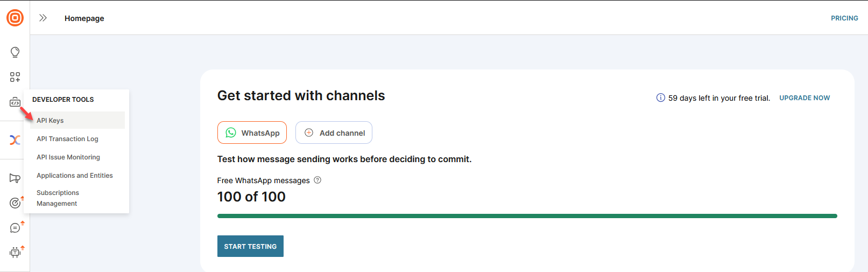Open the megaphone icon in sidebar

tap(15, 178)
